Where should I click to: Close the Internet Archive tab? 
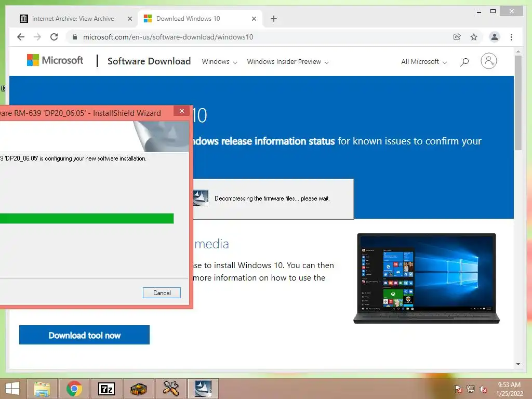click(x=129, y=19)
